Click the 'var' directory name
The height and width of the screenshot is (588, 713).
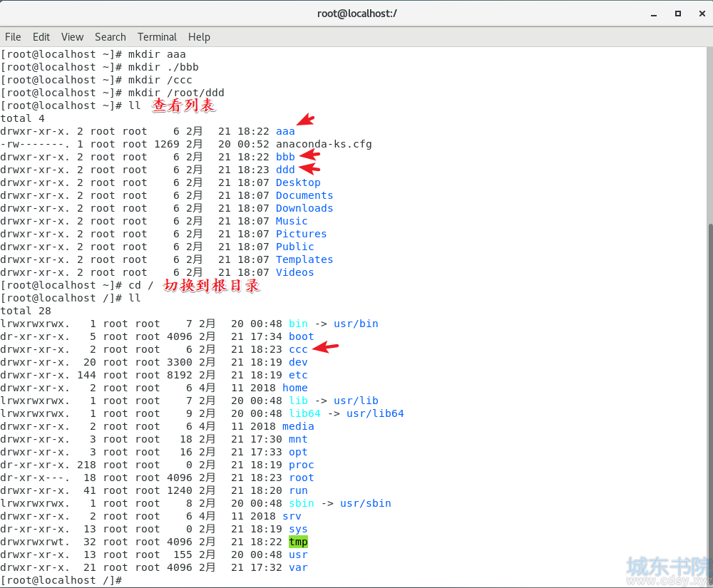click(x=298, y=567)
